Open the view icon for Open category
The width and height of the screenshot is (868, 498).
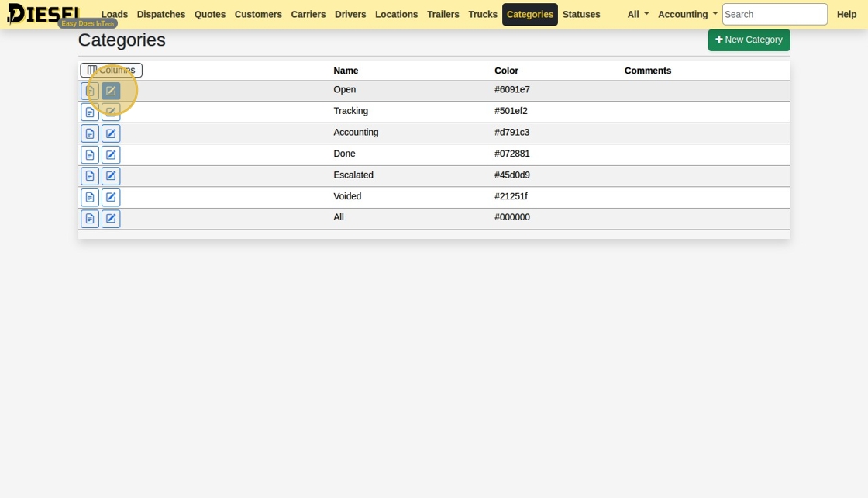pyautogui.click(x=90, y=91)
